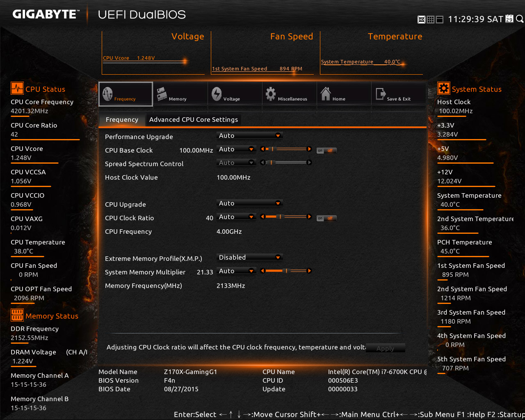Decrease System Memory Multiplier with left arrow

(x=262, y=271)
